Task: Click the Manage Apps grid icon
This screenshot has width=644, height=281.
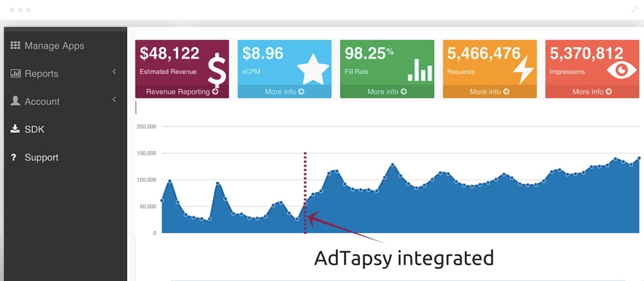Action: (15, 45)
